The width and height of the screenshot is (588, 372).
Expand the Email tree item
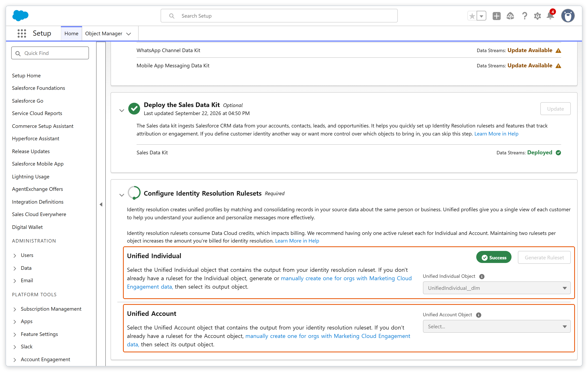point(15,281)
